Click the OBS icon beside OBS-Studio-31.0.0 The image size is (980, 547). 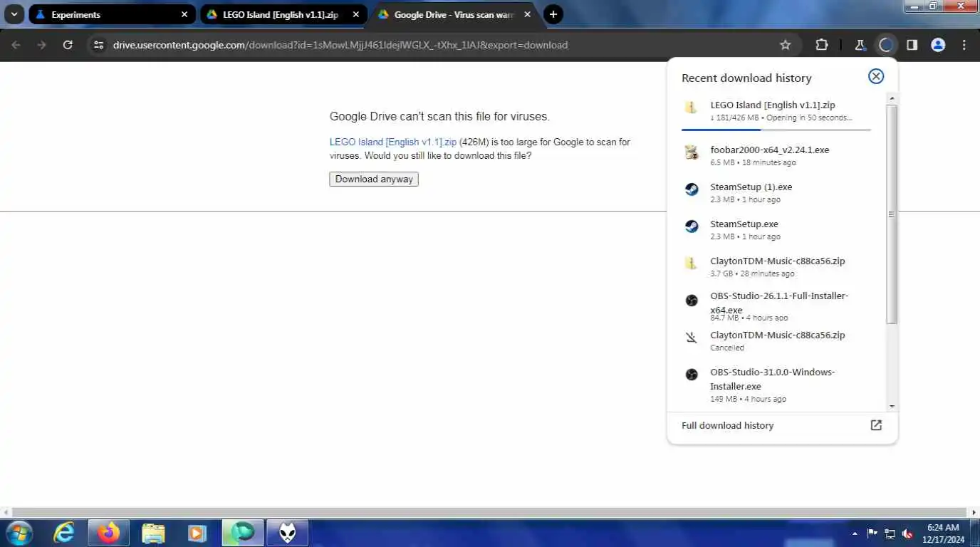692,375
